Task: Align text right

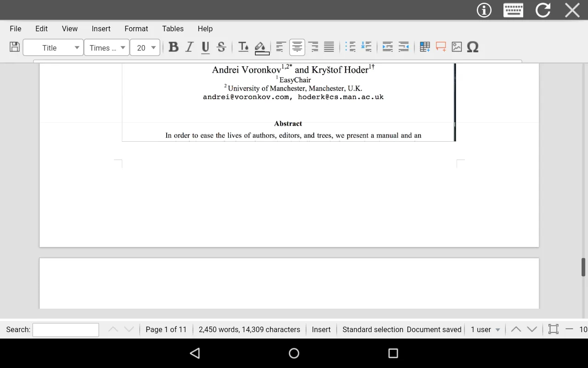Action: click(x=313, y=47)
